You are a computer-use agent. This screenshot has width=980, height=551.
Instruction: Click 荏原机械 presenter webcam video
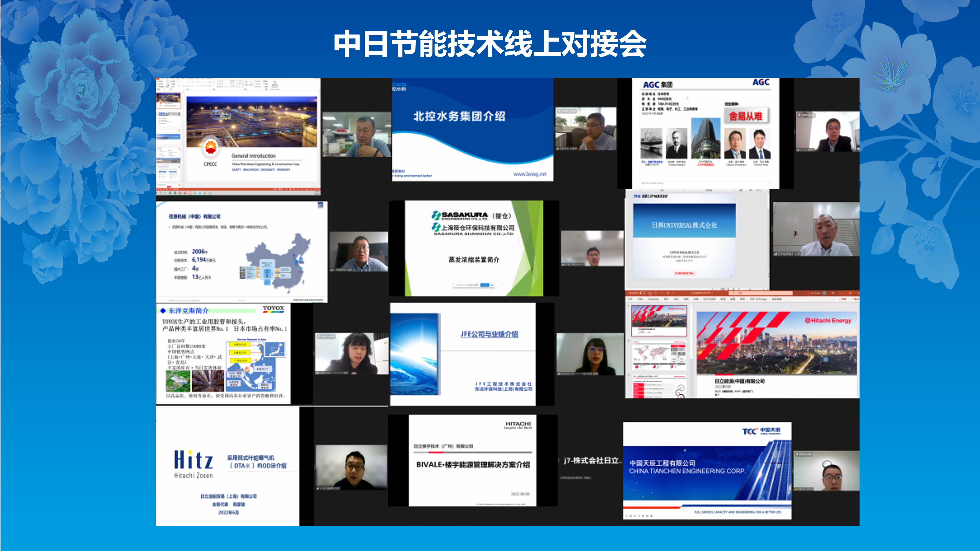[x=359, y=251]
